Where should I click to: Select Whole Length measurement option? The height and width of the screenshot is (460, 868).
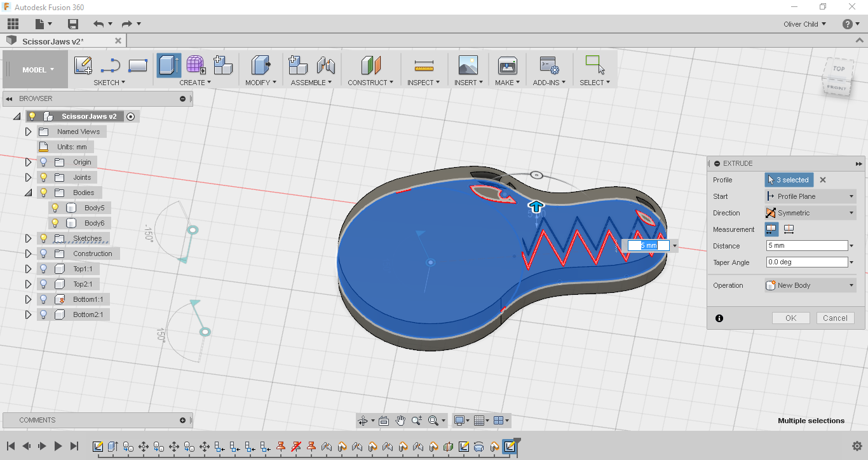coord(789,229)
